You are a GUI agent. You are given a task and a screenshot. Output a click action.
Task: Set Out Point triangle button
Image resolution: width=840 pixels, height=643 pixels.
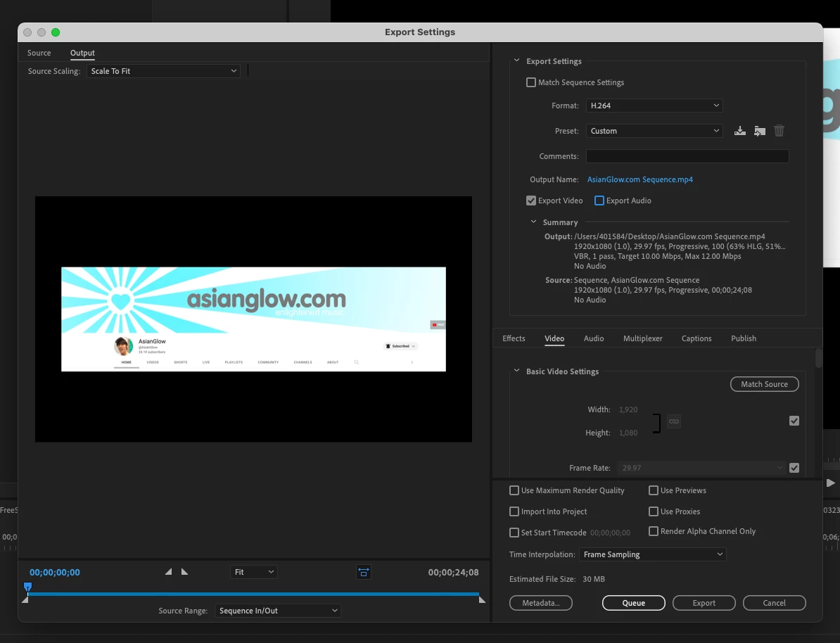click(184, 572)
